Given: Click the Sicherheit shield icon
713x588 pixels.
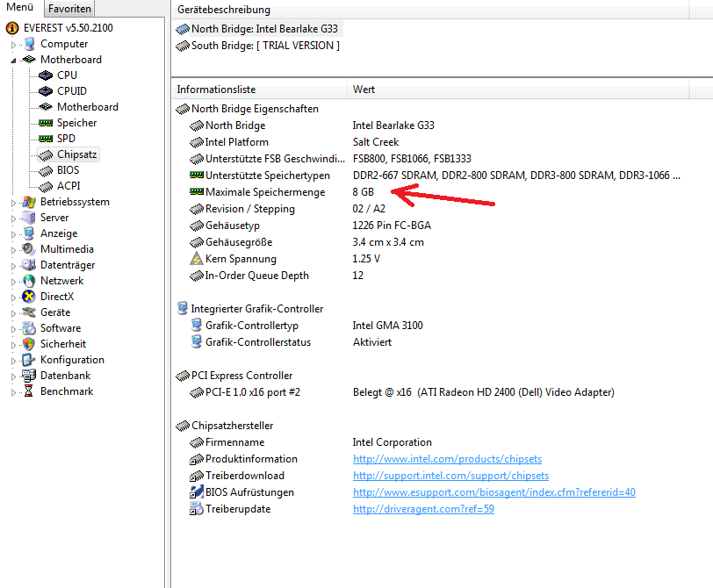Looking at the screenshot, I should pos(29,344).
